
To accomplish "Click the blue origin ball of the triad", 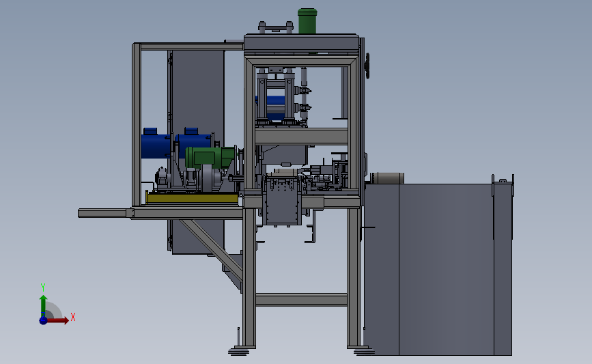I will [43, 320].
